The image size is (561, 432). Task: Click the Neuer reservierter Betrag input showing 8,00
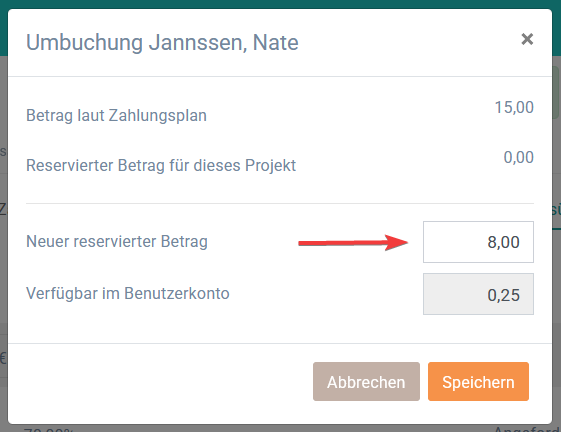pos(478,242)
